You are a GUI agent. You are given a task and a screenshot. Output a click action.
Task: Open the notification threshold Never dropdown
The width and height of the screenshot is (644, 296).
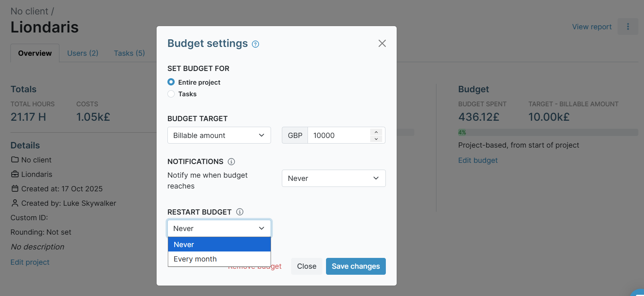pos(334,178)
